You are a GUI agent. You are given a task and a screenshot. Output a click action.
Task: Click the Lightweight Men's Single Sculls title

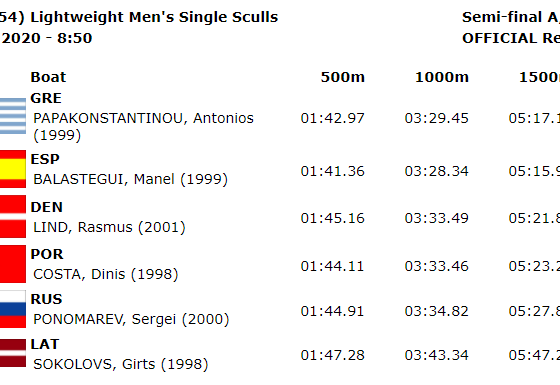click(x=154, y=17)
